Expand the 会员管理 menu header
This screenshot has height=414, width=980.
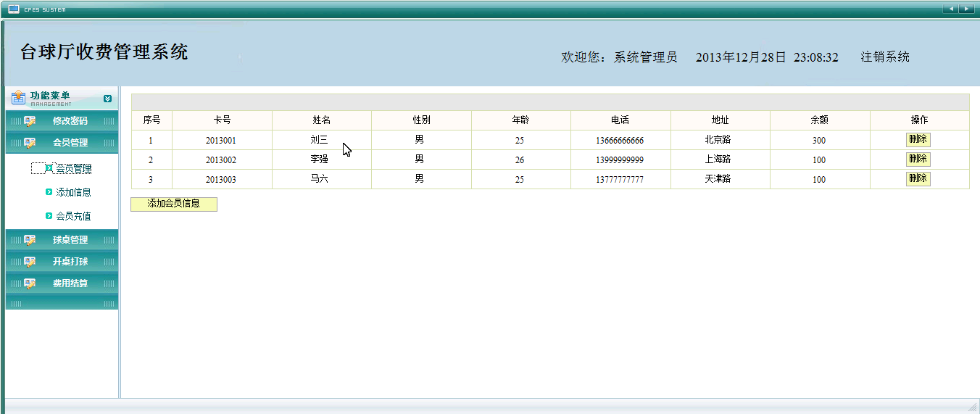point(62,143)
